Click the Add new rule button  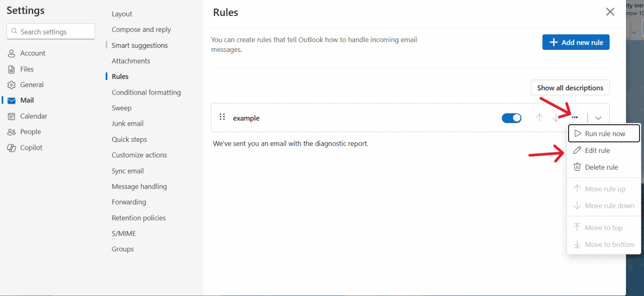pos(576,42)
